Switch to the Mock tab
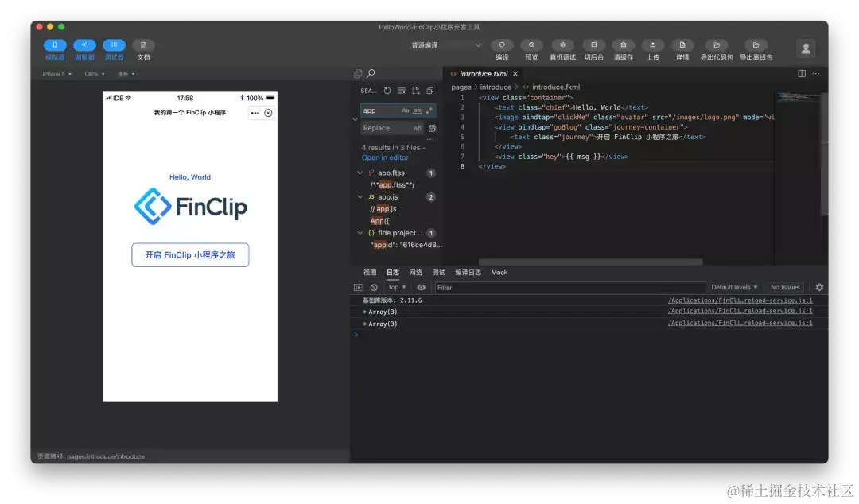Screen dimensions: 859x504 coord(499,273)
